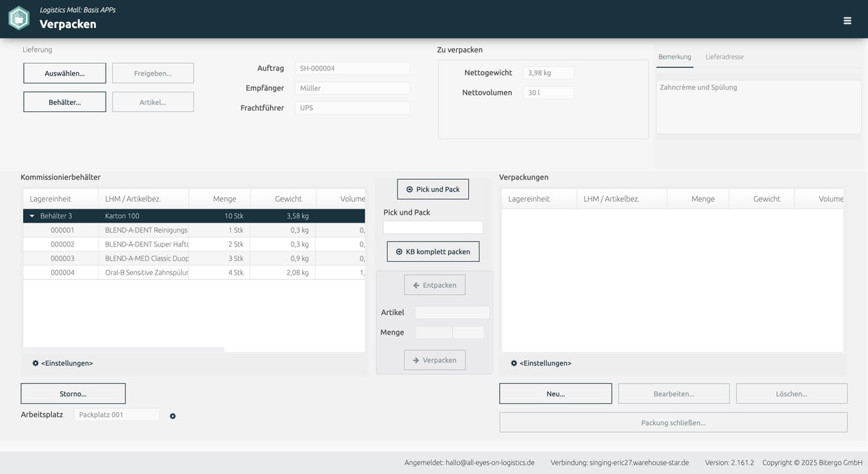This screenshot has width=868, height=474.
Task: Switch to the Lieferadresse tab
Action: pos(724,57)
